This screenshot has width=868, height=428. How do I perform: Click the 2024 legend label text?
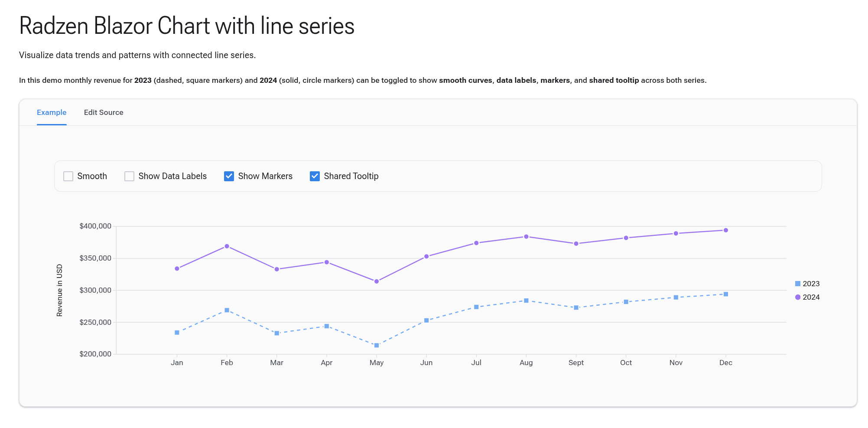811,297
